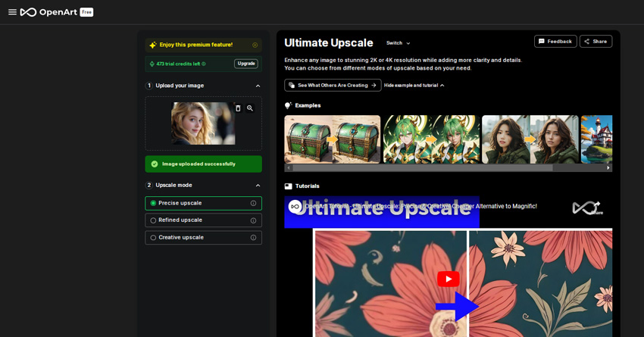Play the YouTube tutorial video
Image resolution: width=644 pixels, height=337 pixels.
pos(448,279)
